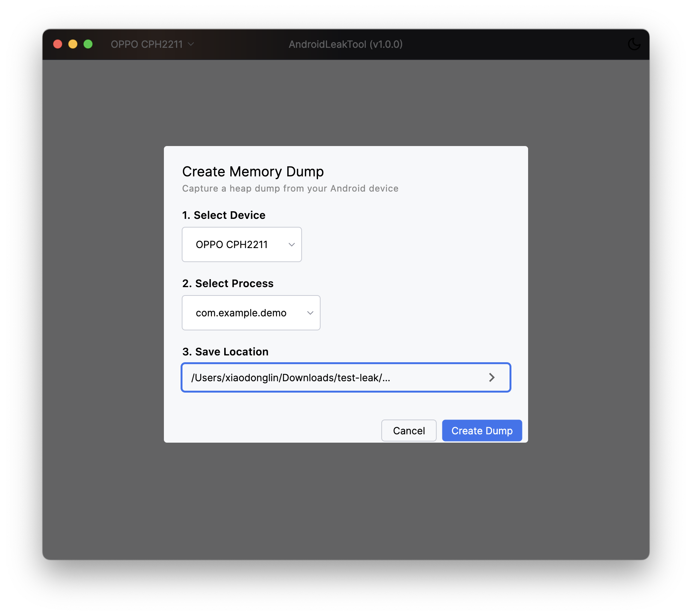Click the chevron beside OPPO CPH2211 in the title bar

191,44
